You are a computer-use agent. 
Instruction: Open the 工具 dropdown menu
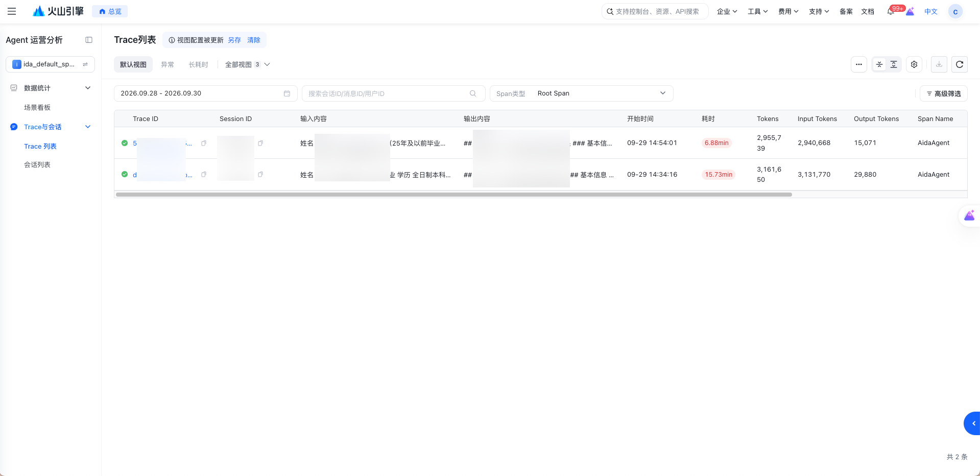tap(758, 11)
